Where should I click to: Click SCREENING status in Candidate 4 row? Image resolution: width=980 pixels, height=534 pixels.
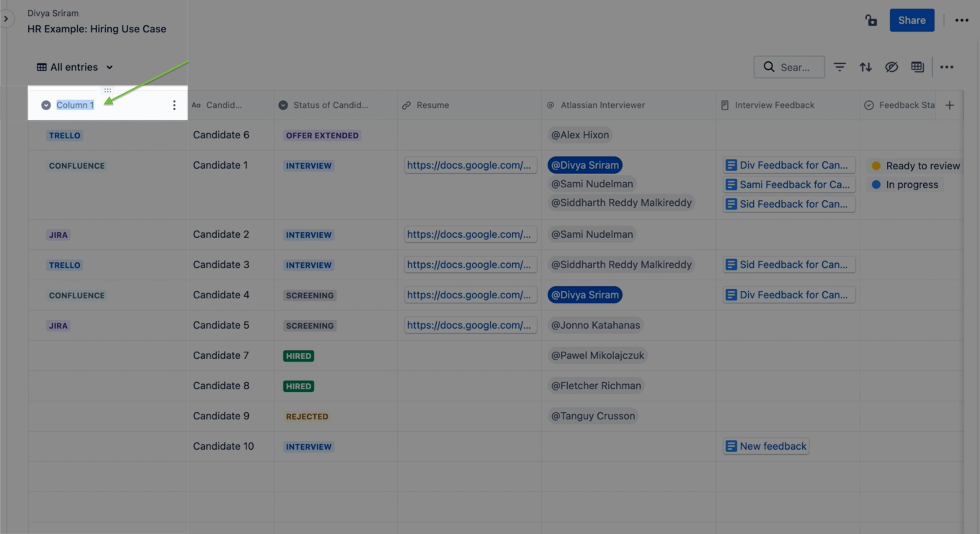(x=310, y=295)
